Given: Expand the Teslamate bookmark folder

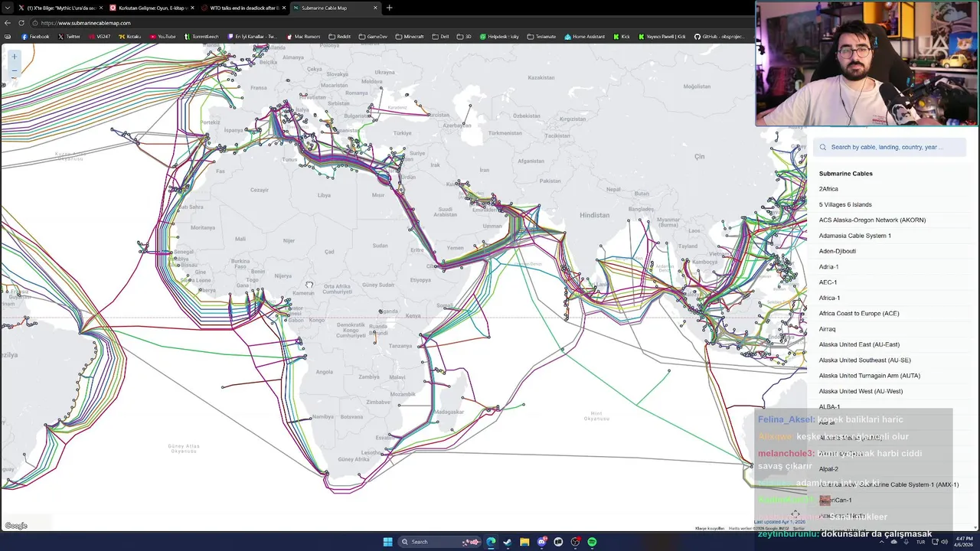Looking at the screenshot, I should [541, 37].
